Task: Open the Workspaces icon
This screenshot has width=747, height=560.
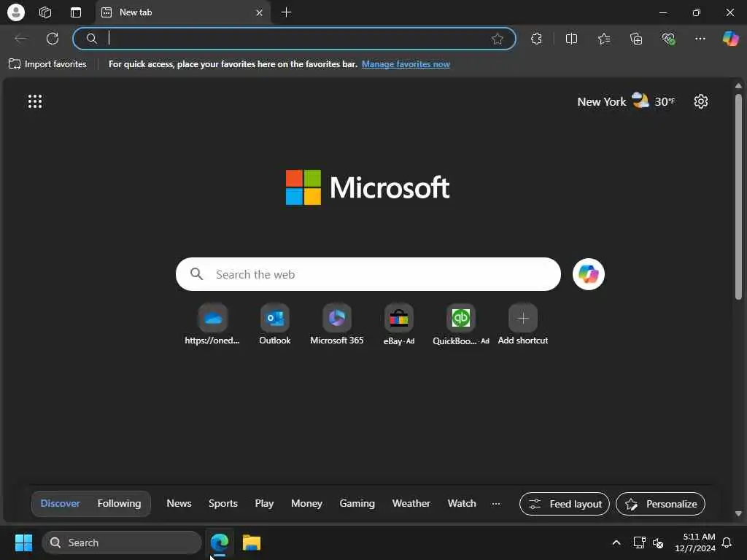Action: tap(45, 12)
